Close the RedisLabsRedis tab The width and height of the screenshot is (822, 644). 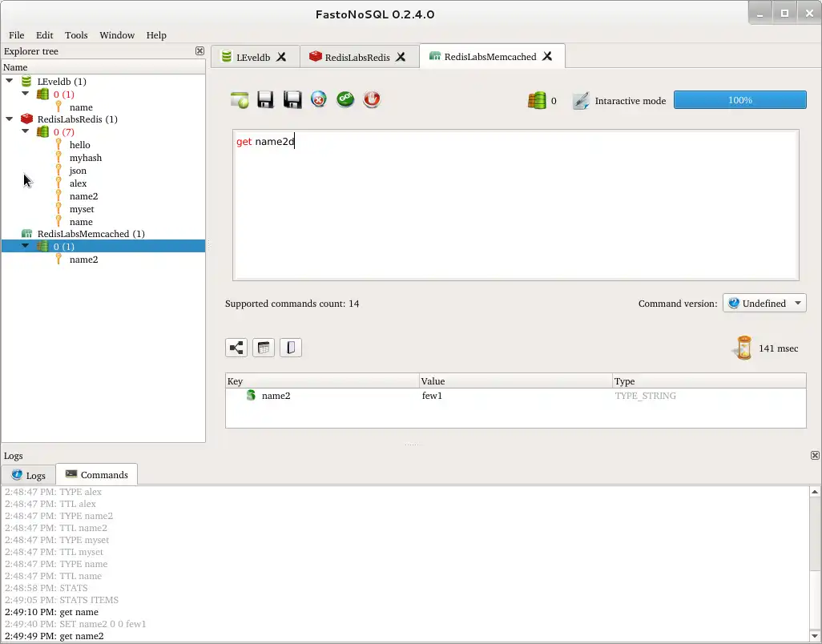point(401,57)
